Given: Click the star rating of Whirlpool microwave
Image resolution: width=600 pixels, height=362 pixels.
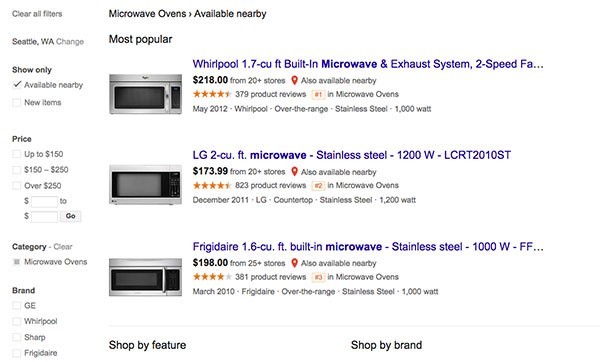Looking at the screenshot, I should tap(212, 94).
